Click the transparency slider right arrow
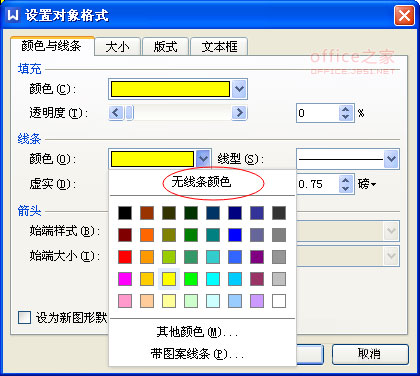Image resolution: width=420 pixels, height=376 pixels. click(x=239, y=113)
